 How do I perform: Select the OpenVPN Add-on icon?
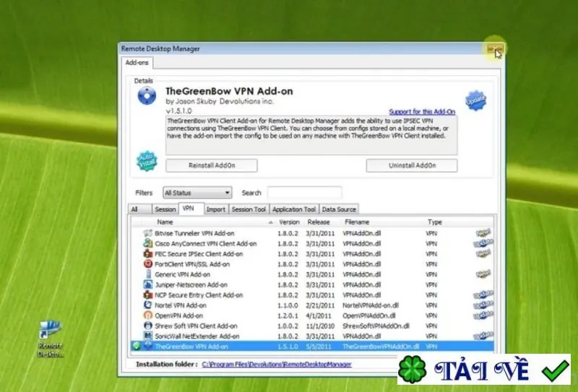point(148,315)
